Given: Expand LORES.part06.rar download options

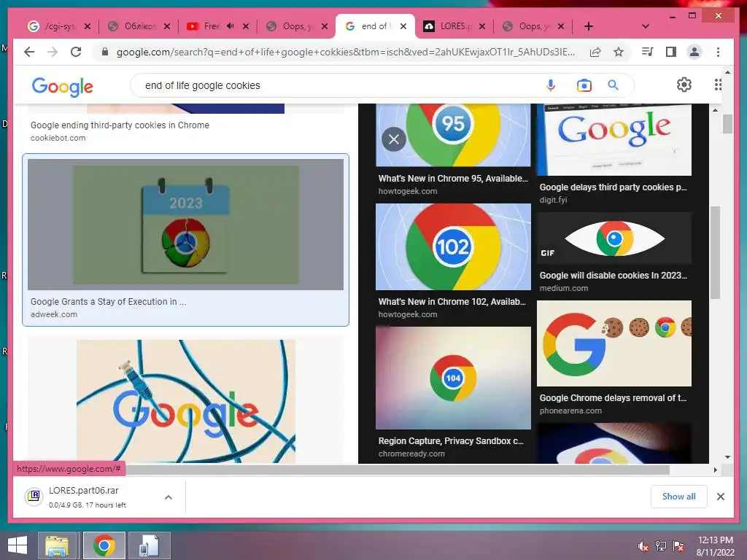Looking at the screenshot, I should pyautogui.click(x=169, y=497).
